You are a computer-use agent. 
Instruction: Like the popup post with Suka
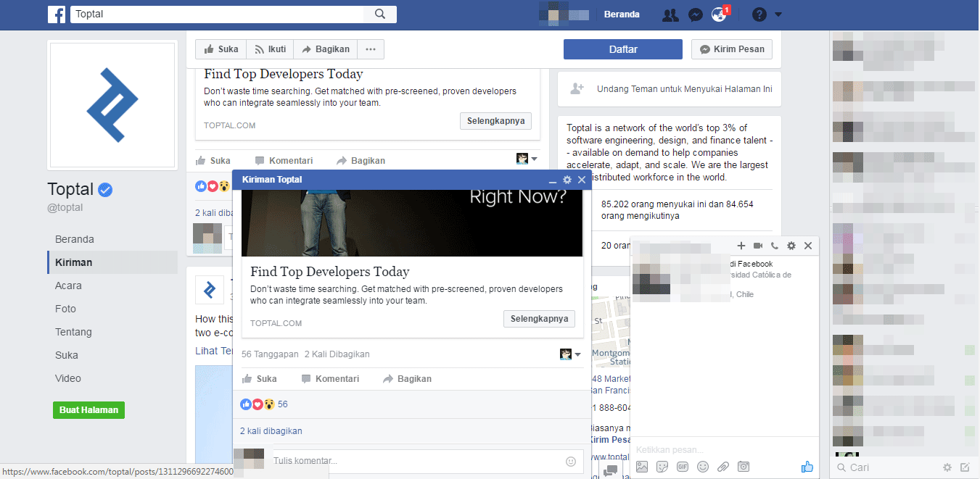coord(259,379)
